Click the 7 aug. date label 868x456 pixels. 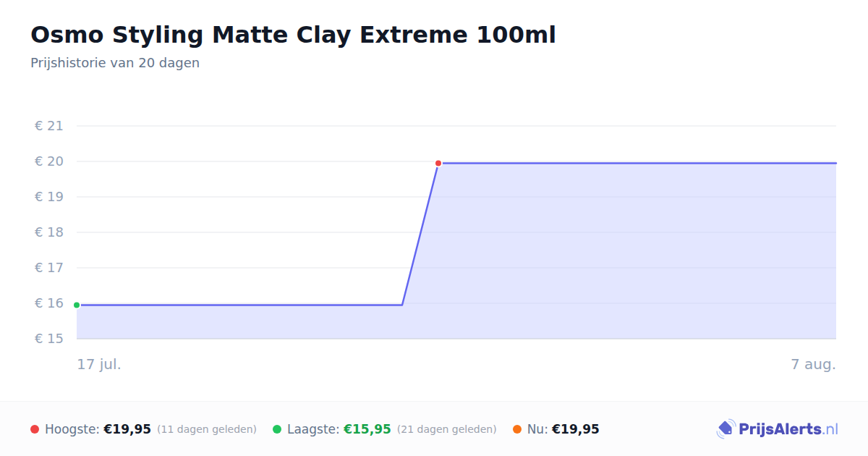(x=814, y=364)
